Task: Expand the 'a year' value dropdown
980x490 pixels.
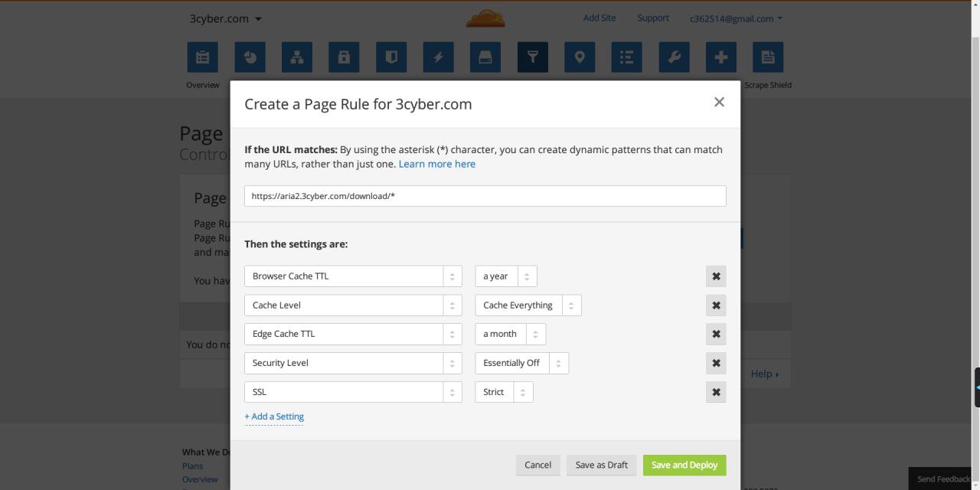Action: pos(506,276)
